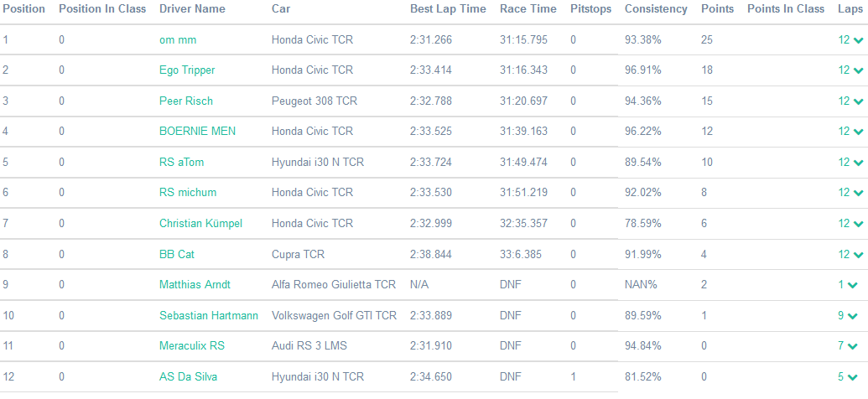
Task: Open RS aTom driver profile
Action: [x=181, y=162]
